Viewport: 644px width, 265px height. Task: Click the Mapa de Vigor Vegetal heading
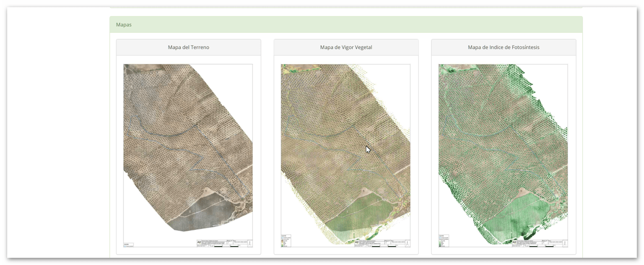[x=346, y=47]
